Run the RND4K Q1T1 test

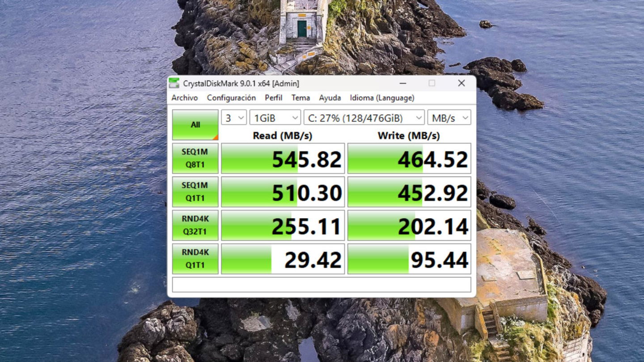195,259
